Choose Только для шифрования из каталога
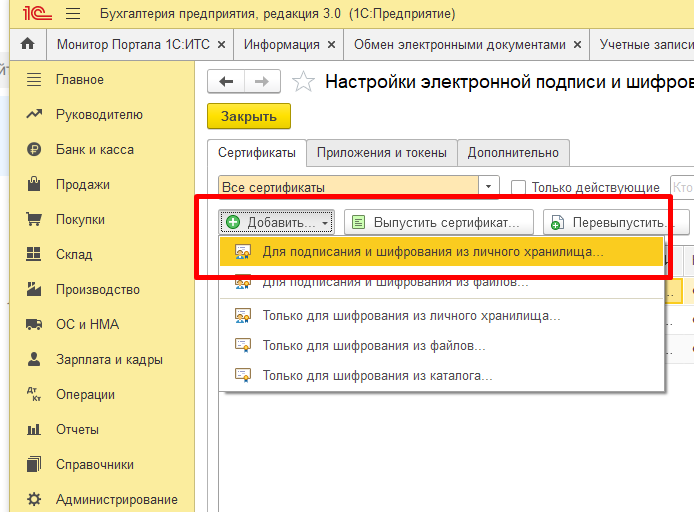694x512 pixels. point(441,375)
